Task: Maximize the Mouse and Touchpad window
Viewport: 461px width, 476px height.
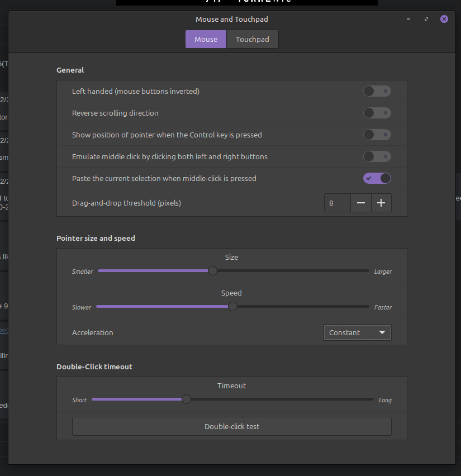Action: pyautogui.click(x=426, y=19)
